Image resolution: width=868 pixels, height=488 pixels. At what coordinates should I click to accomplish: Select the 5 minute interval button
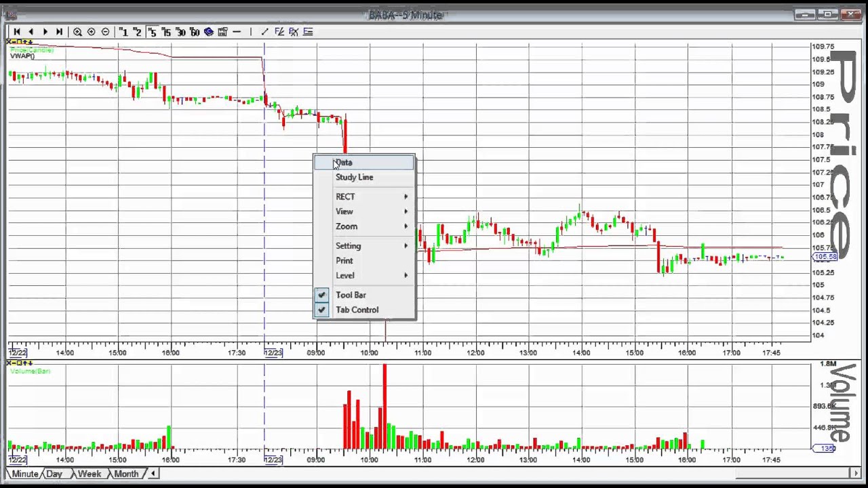152,32
